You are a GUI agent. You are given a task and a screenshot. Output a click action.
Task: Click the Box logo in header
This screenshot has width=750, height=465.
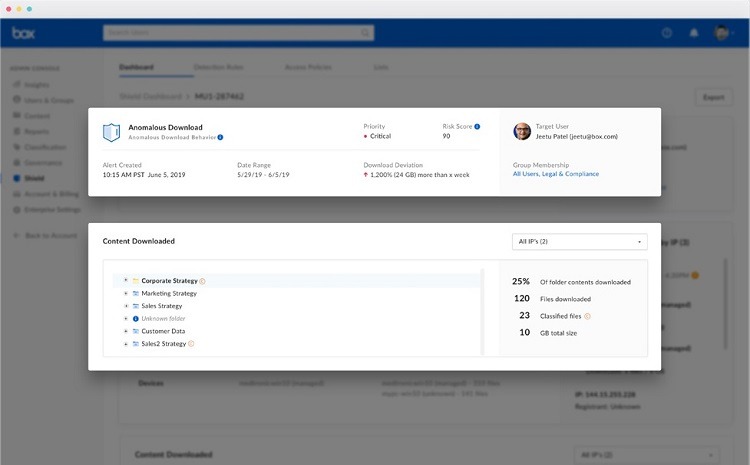[x=23, y=33]
